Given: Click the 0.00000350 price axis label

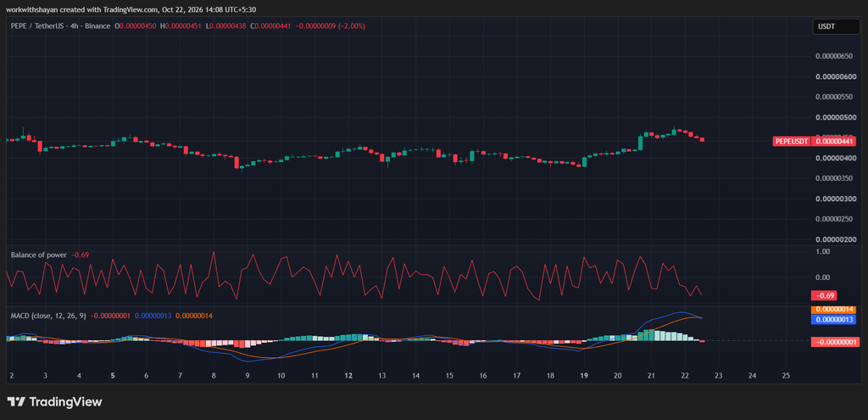Looking at the screenshot, I should point(835,178).
